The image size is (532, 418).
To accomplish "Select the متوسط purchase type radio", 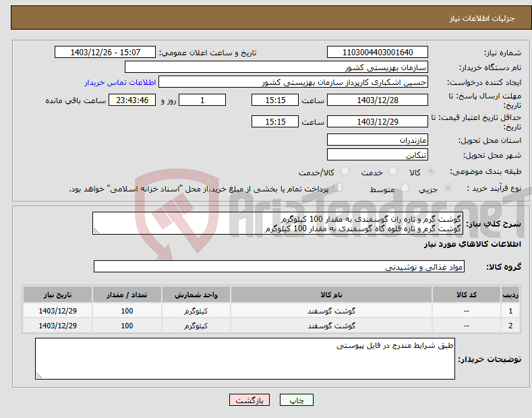I will 405,187.
